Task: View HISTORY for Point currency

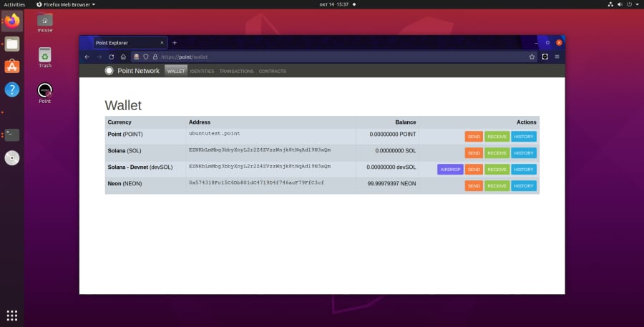Action: click(x=524, y=137)
